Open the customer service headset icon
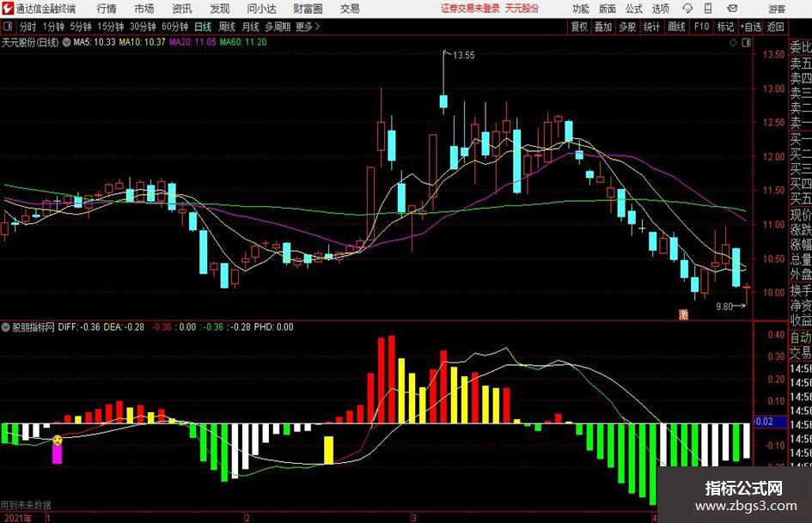The width and height of the screenshot is (812, 523). (x=687, y=9)
